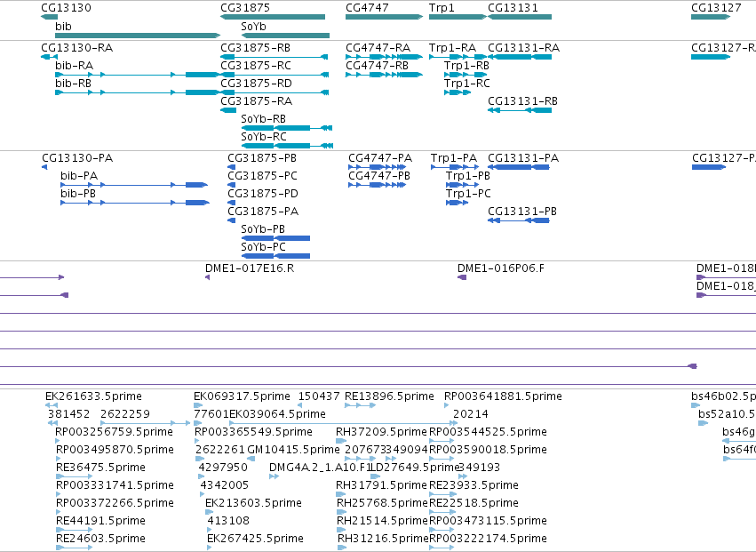Click EST label RP003256759.5prime
Viewport: 756px width, 552px height.
[x=115, y=432]
